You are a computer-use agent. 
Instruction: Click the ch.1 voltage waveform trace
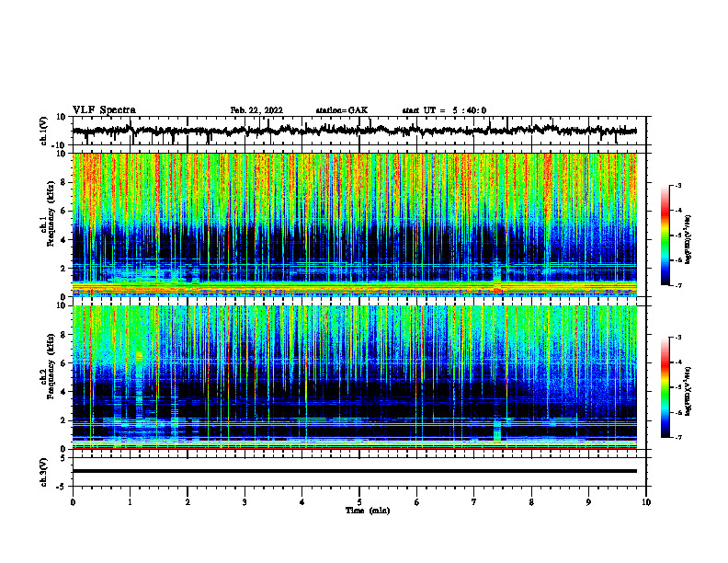[x=354, y=131]
